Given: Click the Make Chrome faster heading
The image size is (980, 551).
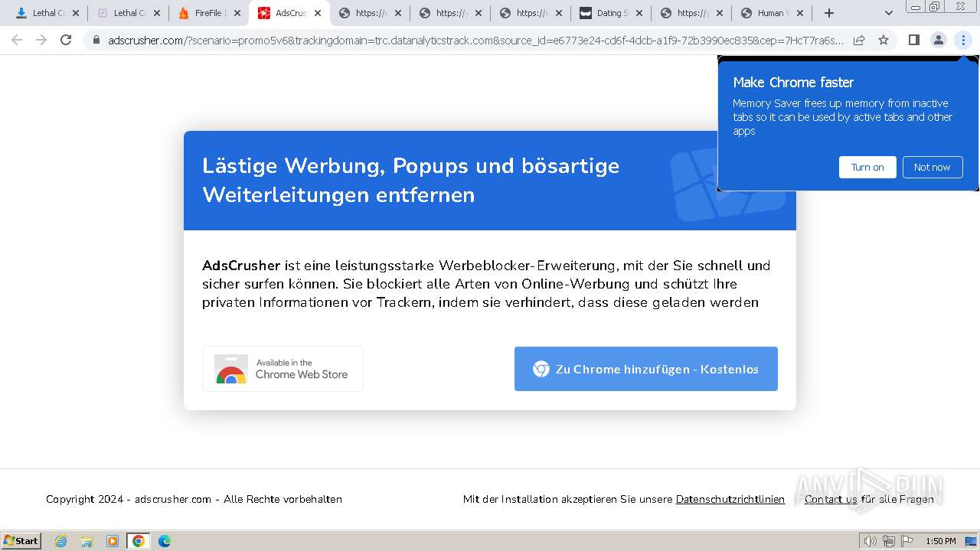Looking at the screenshot, I should tap(793, 82).
